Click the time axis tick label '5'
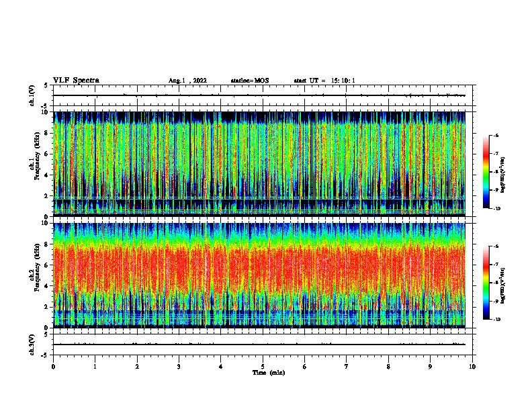532x411 pixels. click(263, 367)
